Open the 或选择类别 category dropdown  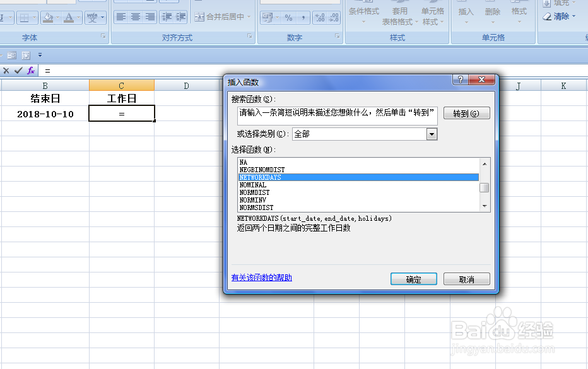(432, 134)
